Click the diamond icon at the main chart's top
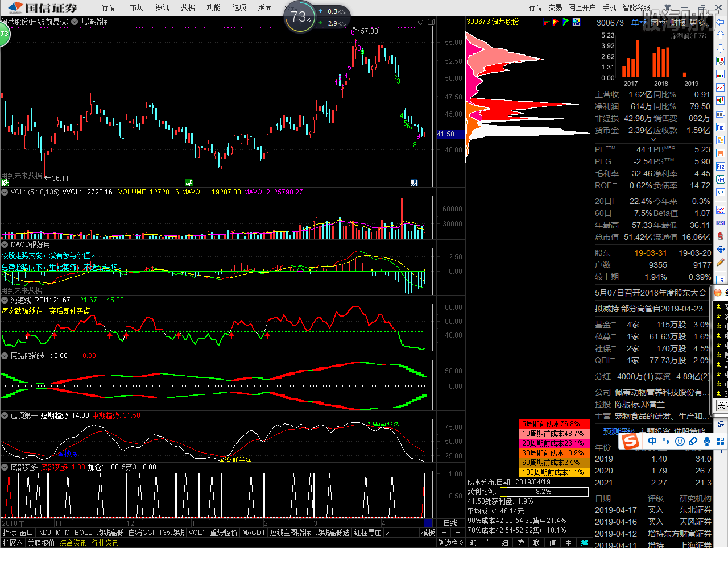The width and height of the screenshot is (728, 582). [421, 22]
